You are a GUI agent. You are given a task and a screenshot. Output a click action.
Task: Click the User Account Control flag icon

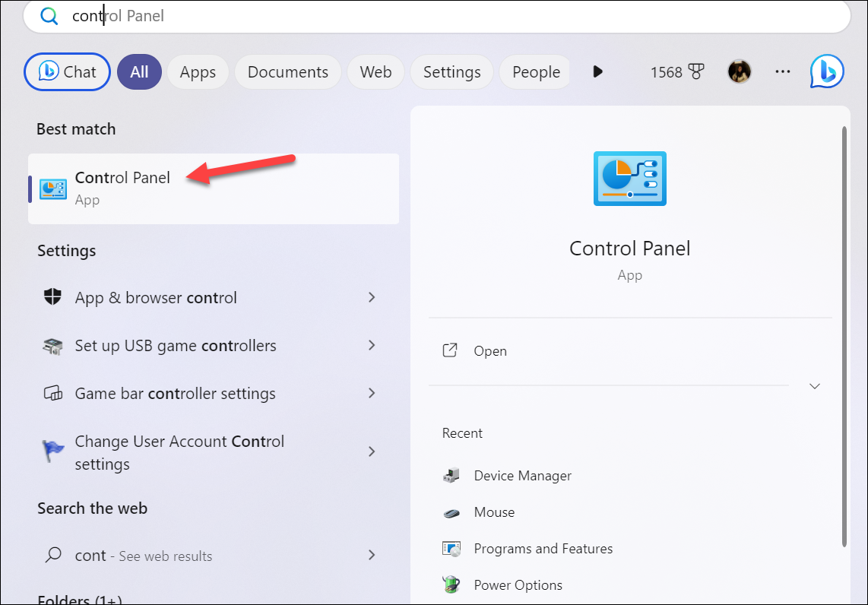pos(52,451)
